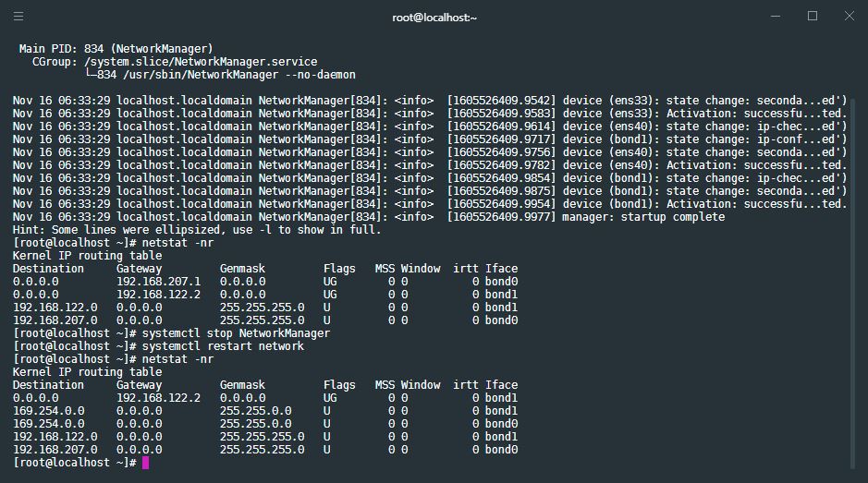This screenshot has height=483, width=868.
Task: Click the log line with [1605526409.9542]
Action: pos(430,101)
